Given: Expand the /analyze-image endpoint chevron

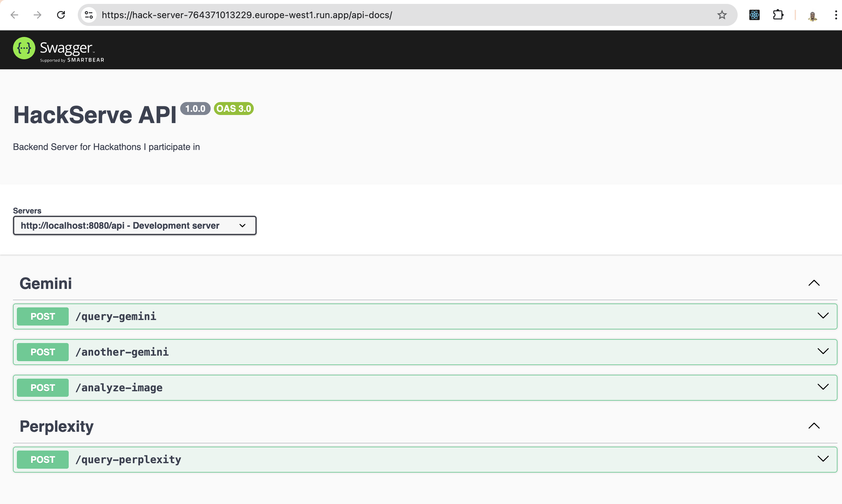Looking at the screenshot, I should coord(823,387).
